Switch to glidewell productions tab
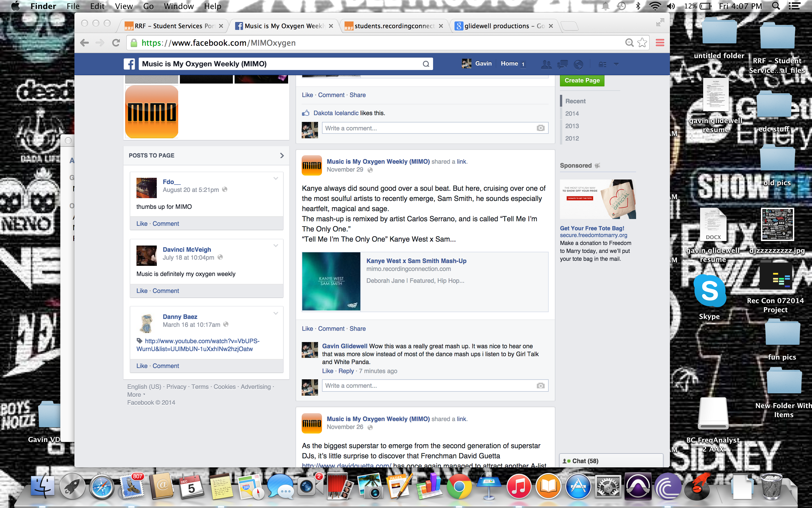 [x=504, y=26]
